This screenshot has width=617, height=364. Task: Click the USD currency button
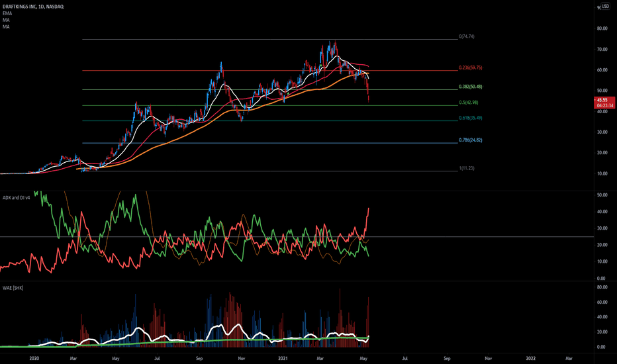pos(605,7)
